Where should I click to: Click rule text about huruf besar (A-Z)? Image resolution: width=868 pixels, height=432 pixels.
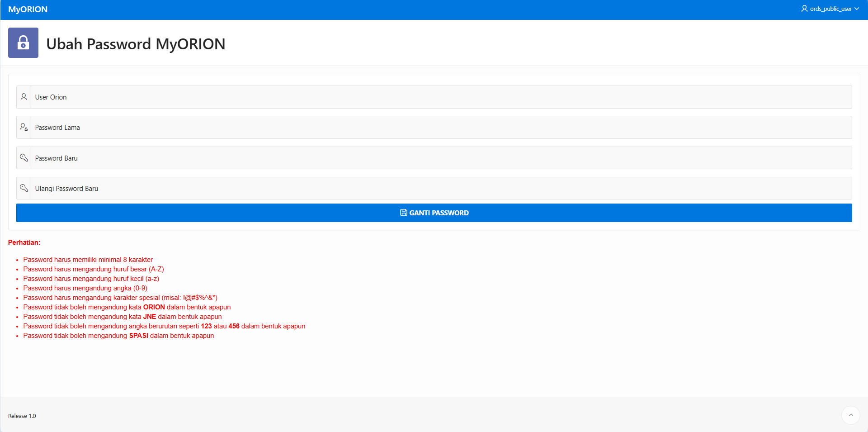point(94,269)
